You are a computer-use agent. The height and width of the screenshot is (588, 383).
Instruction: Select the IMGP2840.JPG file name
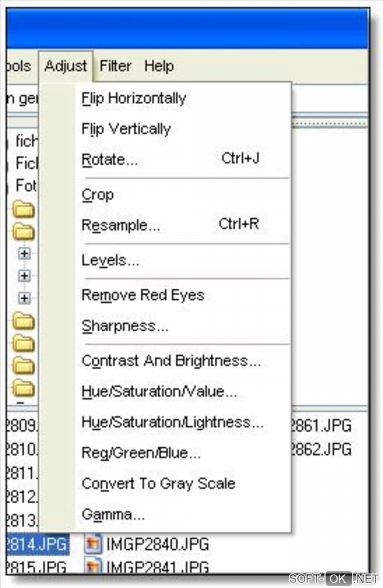[x=157, y=544]
